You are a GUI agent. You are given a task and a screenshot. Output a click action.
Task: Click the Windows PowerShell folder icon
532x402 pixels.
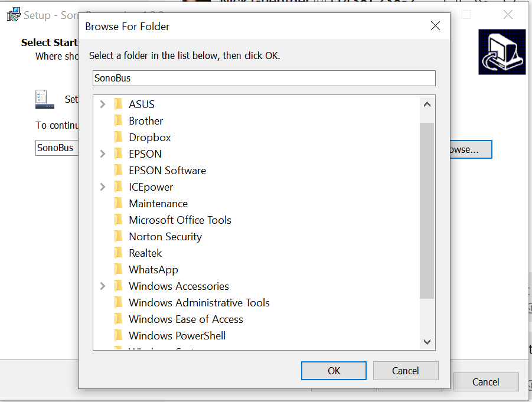(118, 336)
